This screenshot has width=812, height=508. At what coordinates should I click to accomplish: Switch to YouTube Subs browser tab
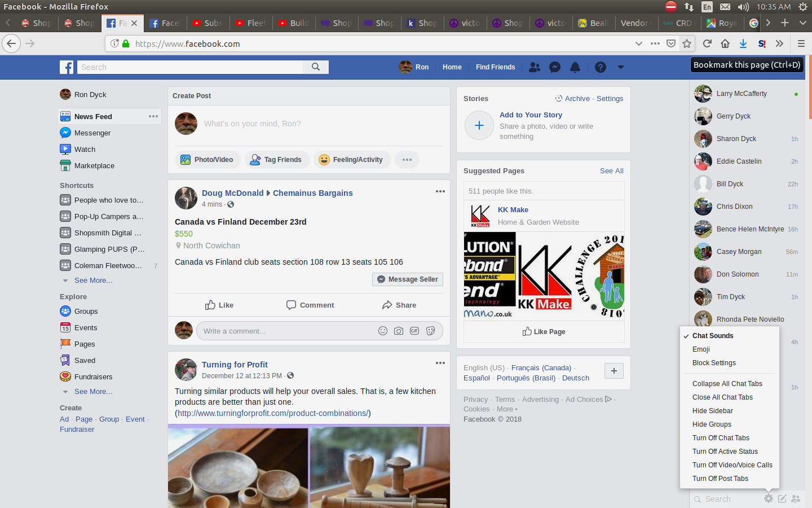click(208, 23)
